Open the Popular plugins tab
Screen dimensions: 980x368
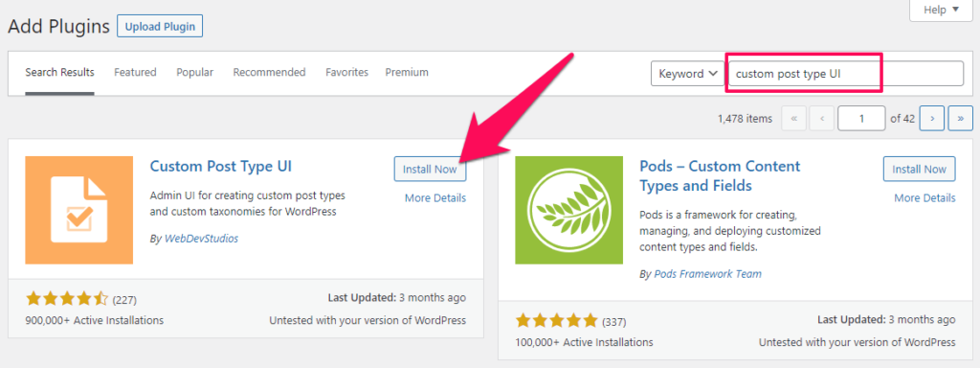tap(195, 72)
